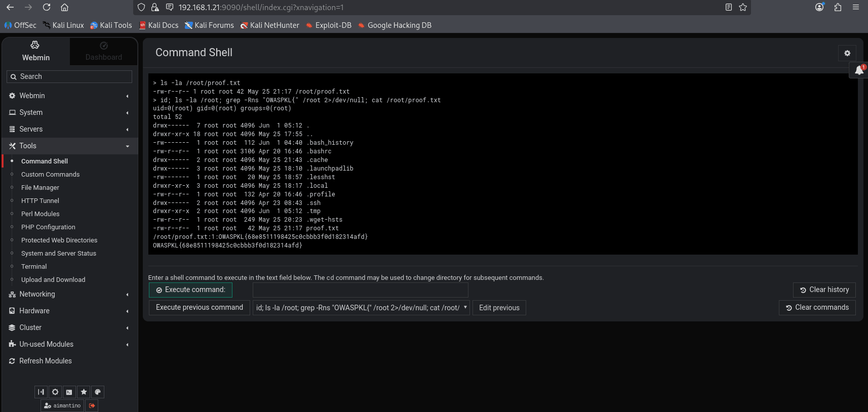The image size is (868, 412).
Task: Expand the Servers category
Action: point(69,129)
